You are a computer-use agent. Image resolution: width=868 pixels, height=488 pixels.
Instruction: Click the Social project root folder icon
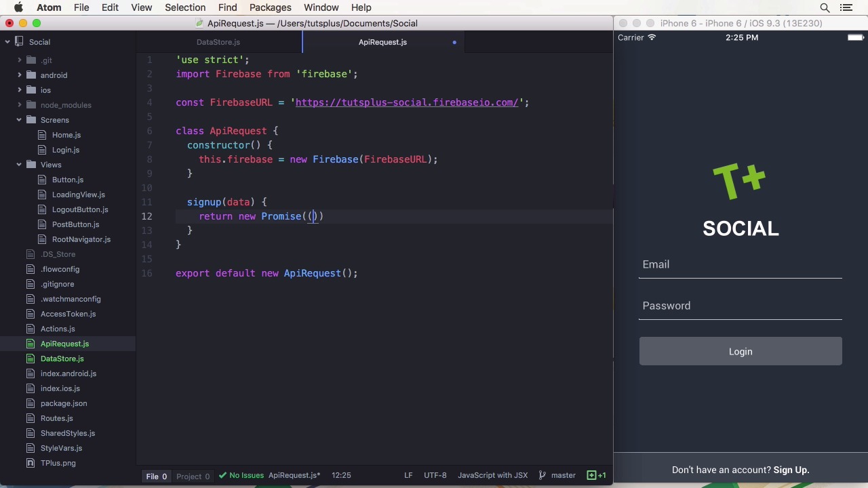click(x=20, y=42)
